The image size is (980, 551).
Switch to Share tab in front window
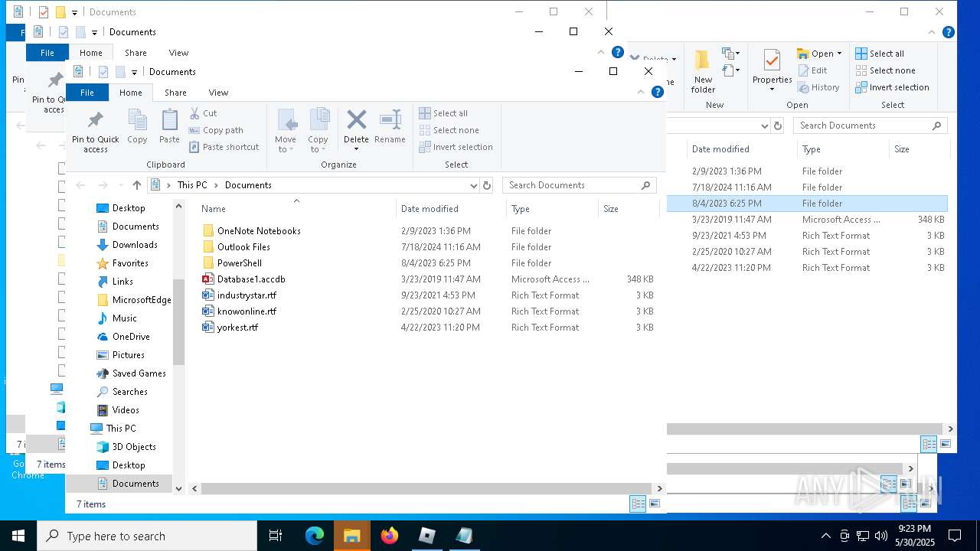point(175,92)
